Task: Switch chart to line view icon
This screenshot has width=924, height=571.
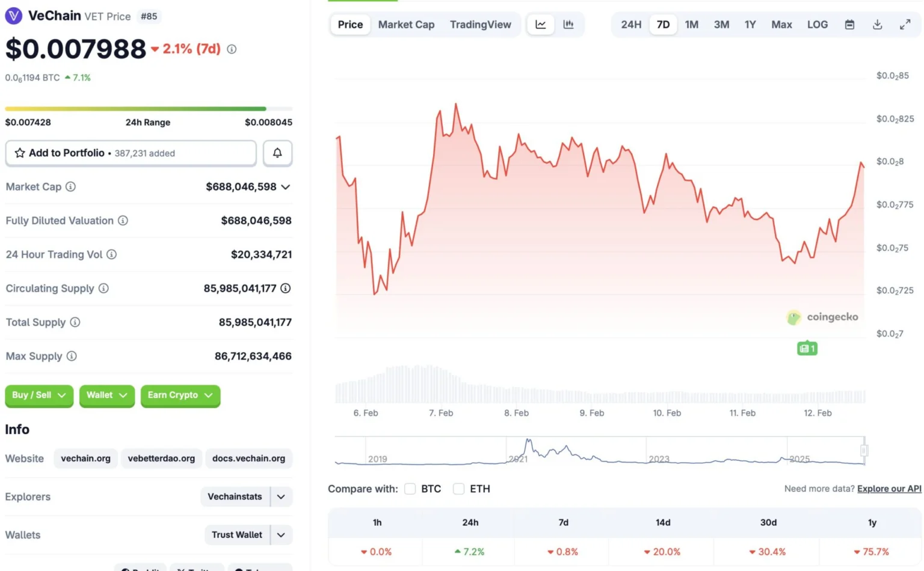Action: [x=541, y=25]
